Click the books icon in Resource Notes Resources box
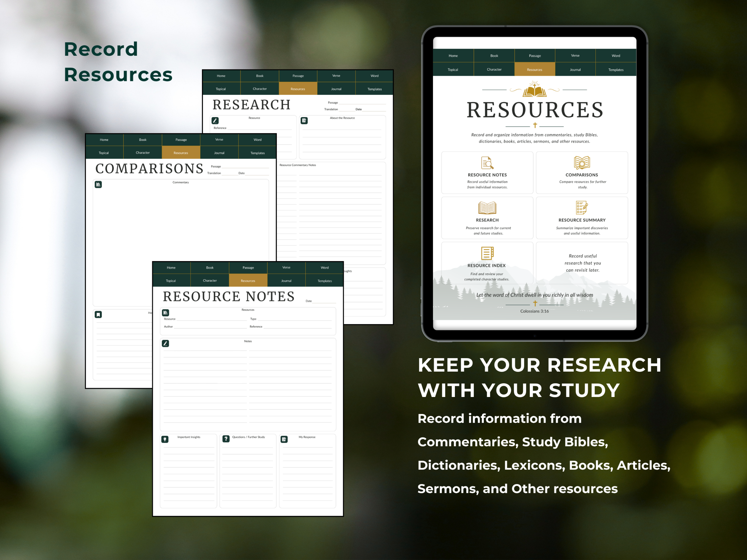 [x=165, y=313]
